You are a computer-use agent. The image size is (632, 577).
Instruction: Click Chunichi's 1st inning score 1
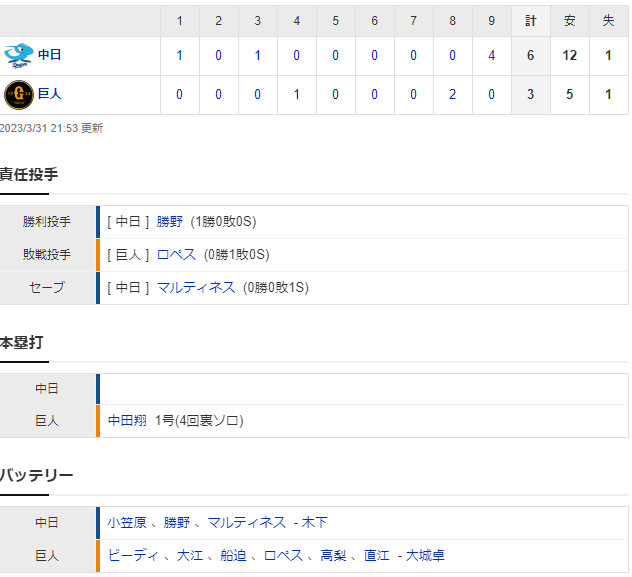pos(179,56)
